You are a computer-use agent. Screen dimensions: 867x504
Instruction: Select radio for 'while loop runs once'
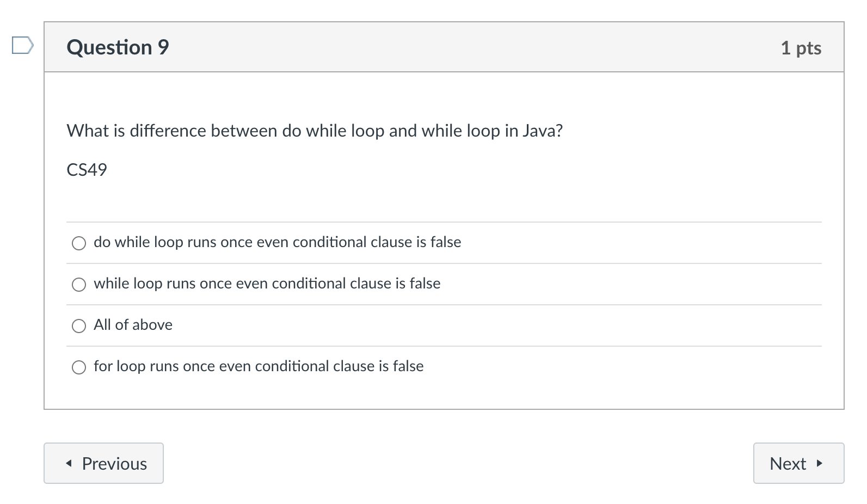79,284
